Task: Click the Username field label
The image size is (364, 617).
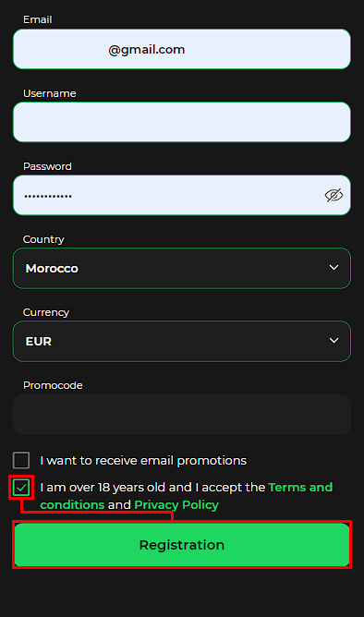Action: (50, 93)
